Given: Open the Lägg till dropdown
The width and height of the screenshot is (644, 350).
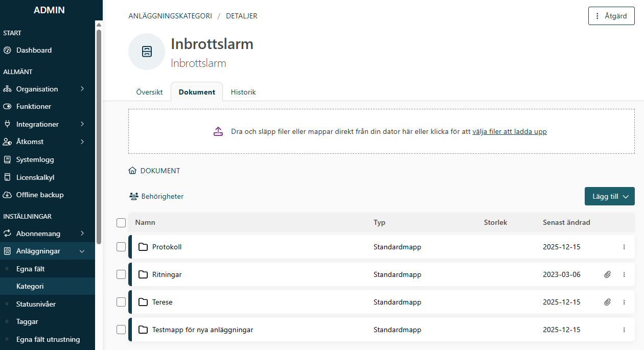Looking at the screenshot, I should tap(609, 196).
